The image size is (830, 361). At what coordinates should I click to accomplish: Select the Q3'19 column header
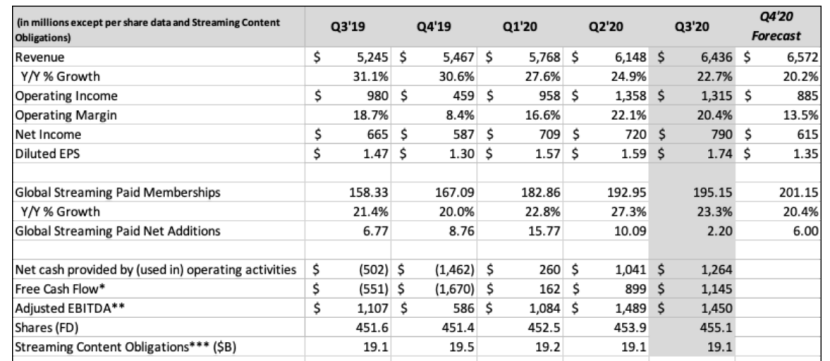(348, 26)
